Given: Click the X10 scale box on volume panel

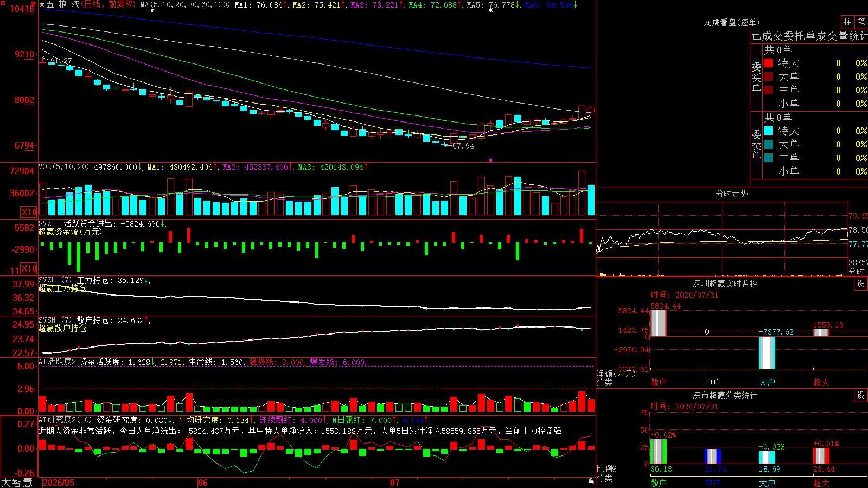Looking at the screenshot, I should (29, 212).
